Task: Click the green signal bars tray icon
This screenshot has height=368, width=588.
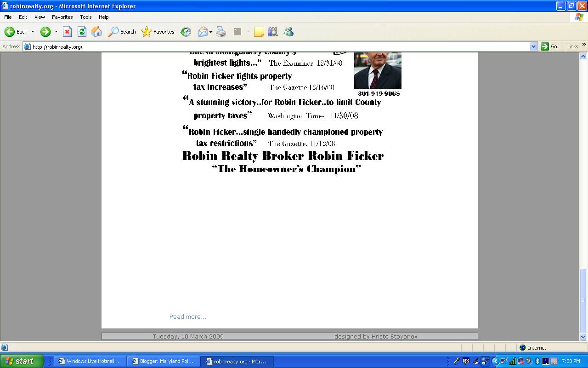Action: (512, 361)
